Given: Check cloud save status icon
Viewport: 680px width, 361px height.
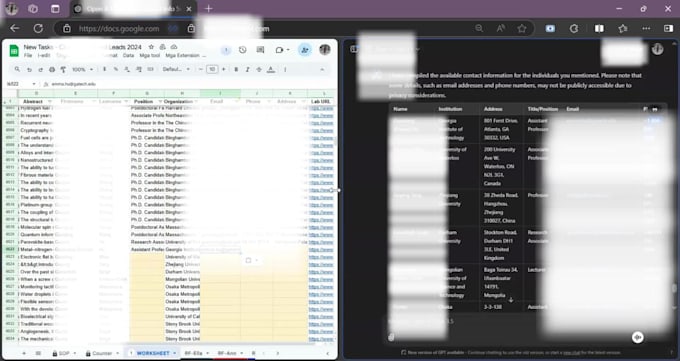Looking at the screenshot, I should point(174,47).
